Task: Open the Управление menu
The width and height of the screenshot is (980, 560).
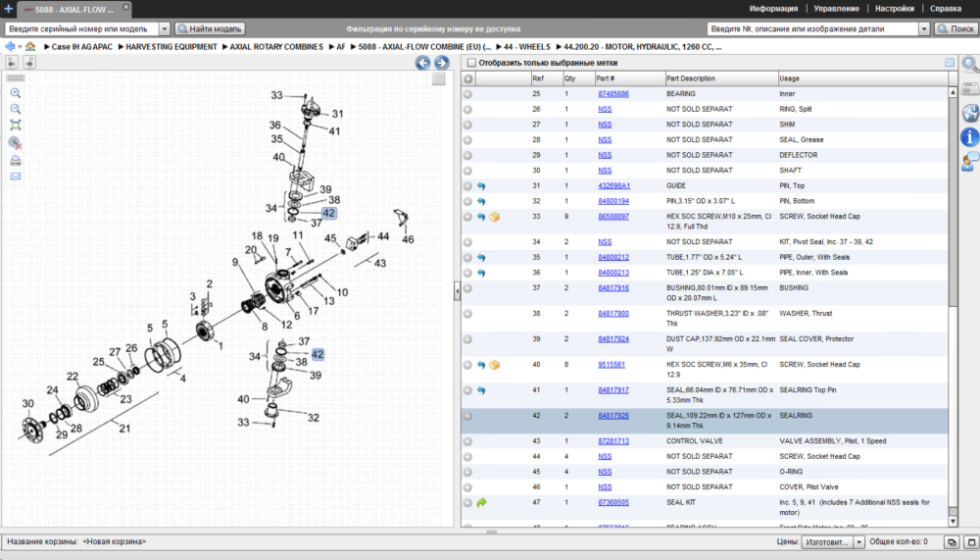Action: point(836,9)
